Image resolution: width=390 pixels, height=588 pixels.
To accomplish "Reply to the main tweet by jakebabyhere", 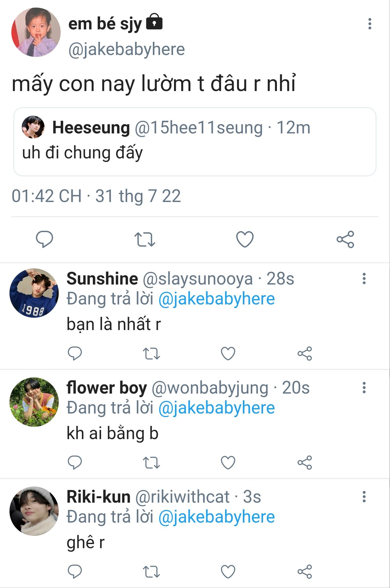I will coord(45,239).
